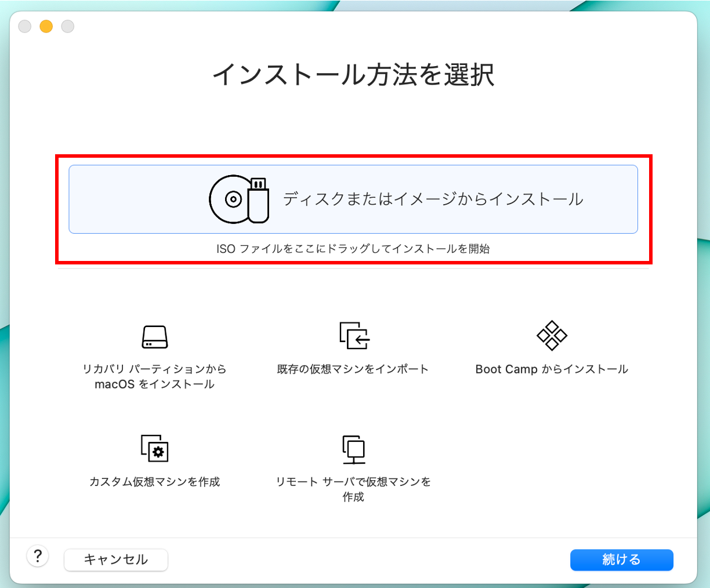This screenshot has height=588, width=710.
Task: Select the import existing virtual machine icon
Action: 354,336
